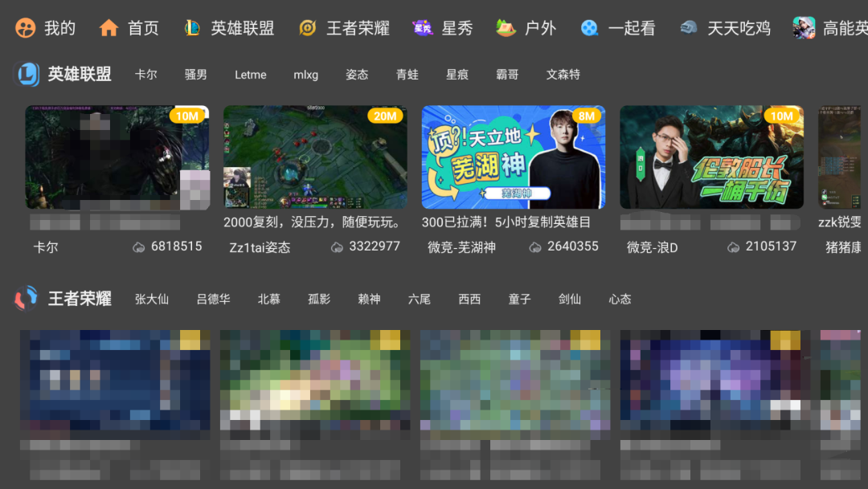Click streamer name 微竞-芜湖神
868x489 pixels.
pos(461,247)
